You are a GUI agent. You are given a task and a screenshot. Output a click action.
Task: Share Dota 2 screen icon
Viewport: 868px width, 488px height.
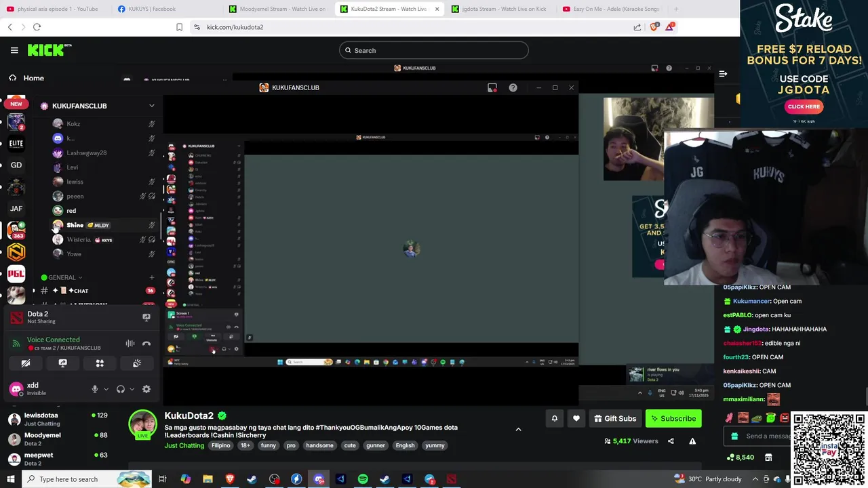coord(146,317)
